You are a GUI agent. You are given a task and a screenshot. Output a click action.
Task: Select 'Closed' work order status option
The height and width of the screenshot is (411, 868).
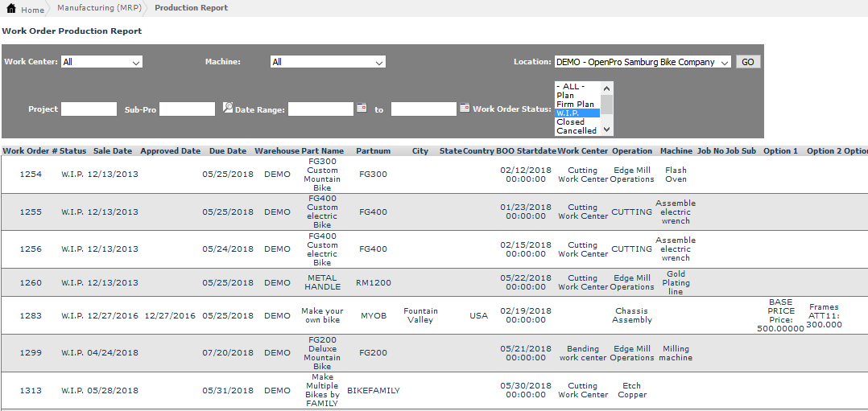571,122
